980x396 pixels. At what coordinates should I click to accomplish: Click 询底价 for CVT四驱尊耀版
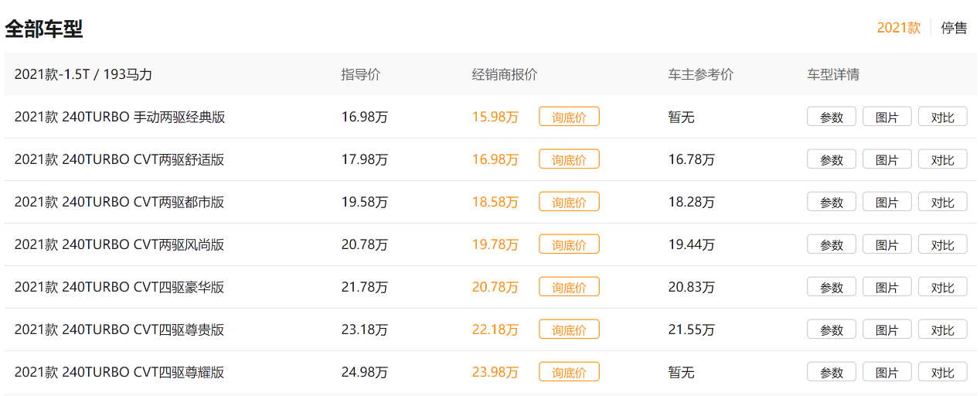(x=569, y=372)
